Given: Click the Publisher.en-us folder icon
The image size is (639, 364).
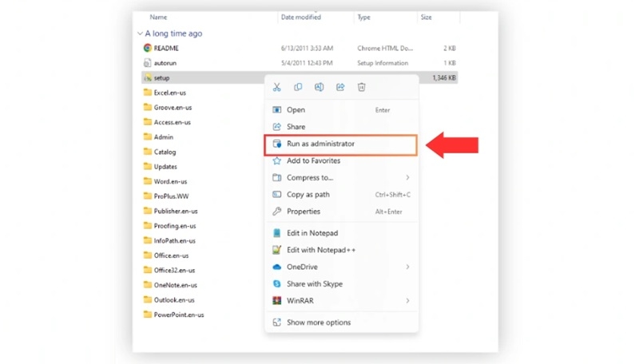Looking at the screenshot, I should (148, 211).
